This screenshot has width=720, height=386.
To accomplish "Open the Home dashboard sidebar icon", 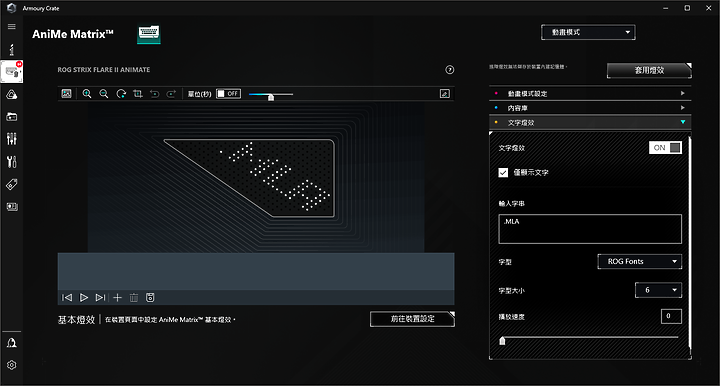I will pyautogui.click(x=11, y=49).
